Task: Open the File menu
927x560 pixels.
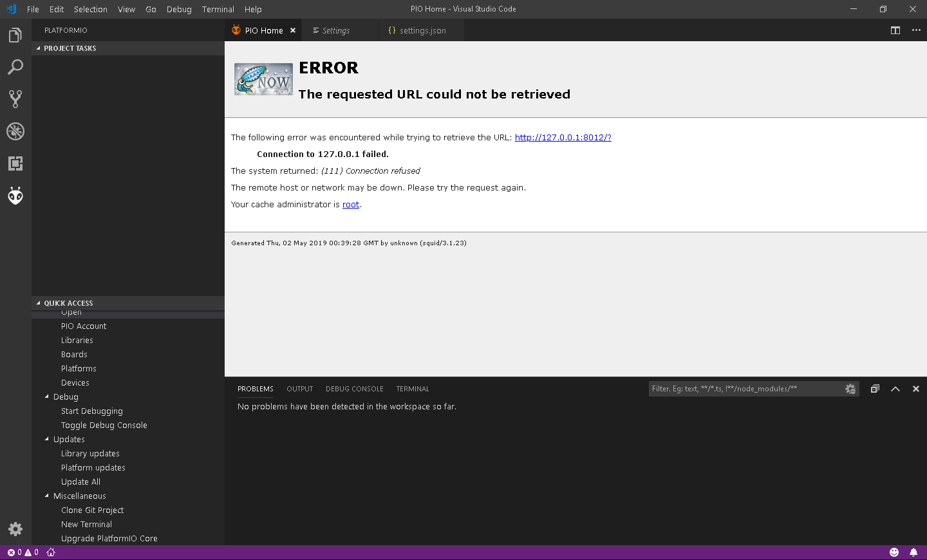Action: 33,9
